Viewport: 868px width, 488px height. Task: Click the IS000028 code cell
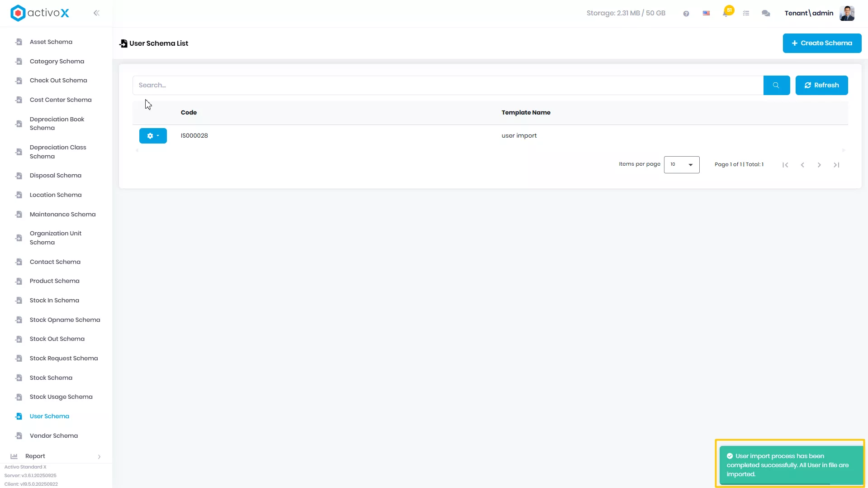194,136
